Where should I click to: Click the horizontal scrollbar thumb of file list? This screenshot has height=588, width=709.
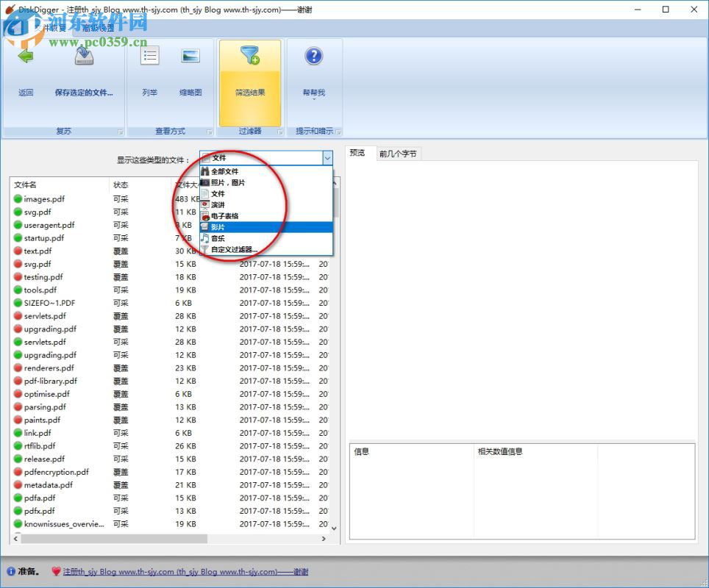[114, 539]
